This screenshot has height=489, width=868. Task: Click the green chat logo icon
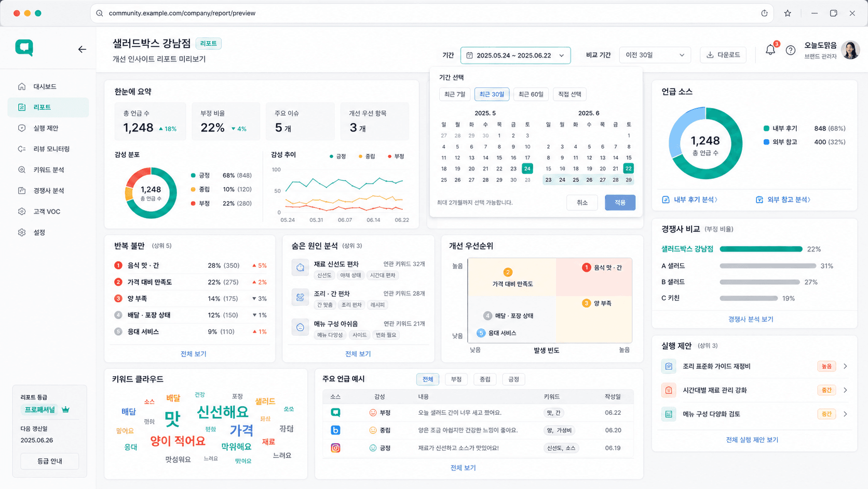[24, 48]
